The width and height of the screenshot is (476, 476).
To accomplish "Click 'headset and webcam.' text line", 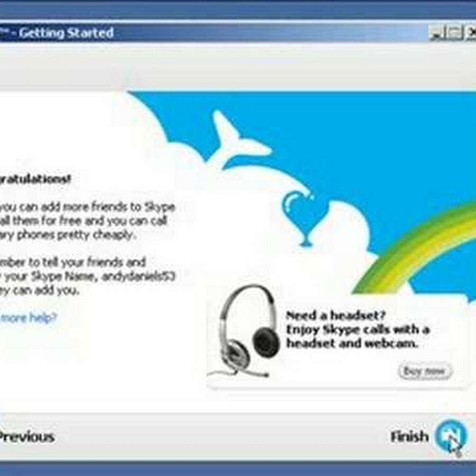I will pyautogui.click(x=352, y=344).
